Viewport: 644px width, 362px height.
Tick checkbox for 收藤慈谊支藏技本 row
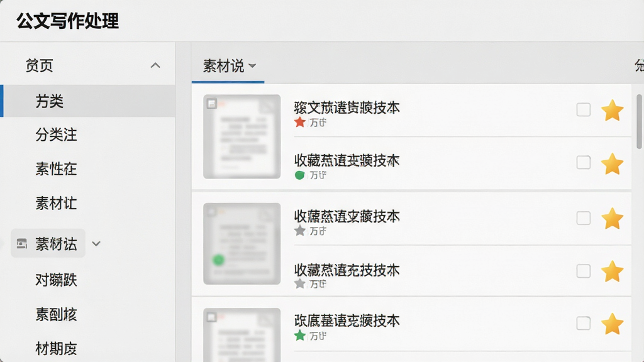[583, 218]
